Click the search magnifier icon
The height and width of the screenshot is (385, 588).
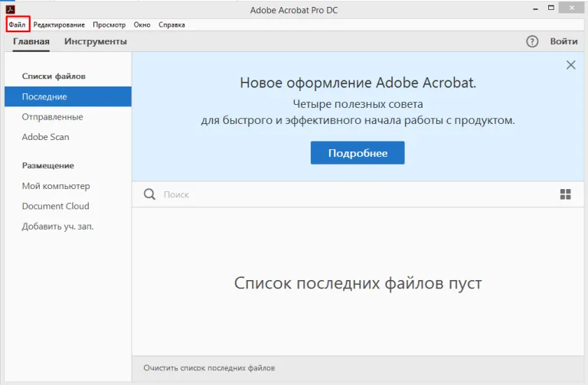click(x=149, y=194)
